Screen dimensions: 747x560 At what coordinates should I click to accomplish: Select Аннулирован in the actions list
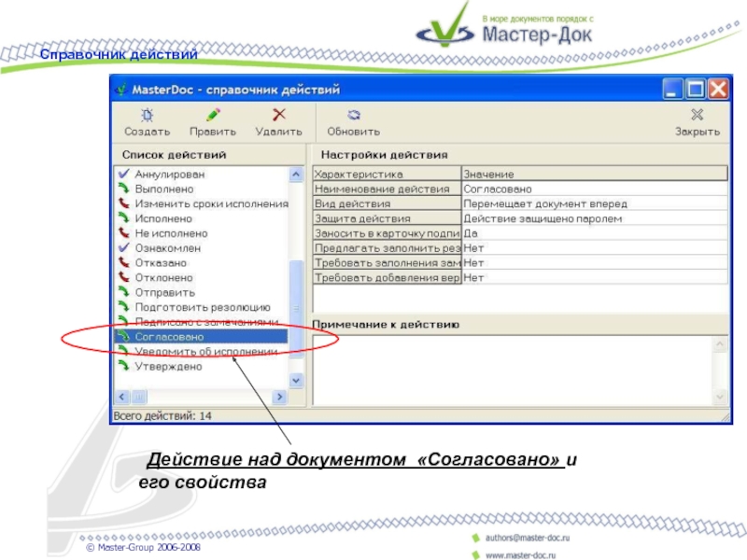170,175
